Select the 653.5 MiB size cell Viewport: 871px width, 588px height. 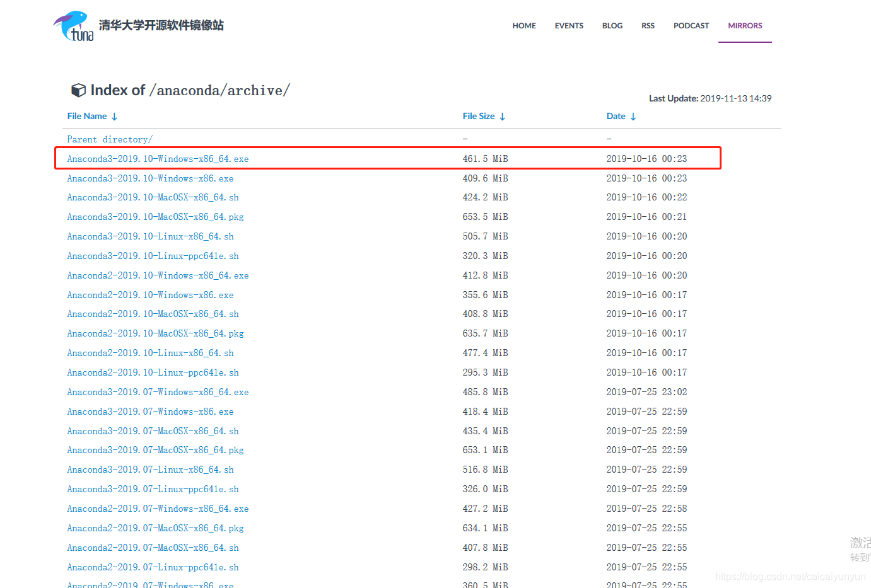pyautogui.click(x=485, y=217)
